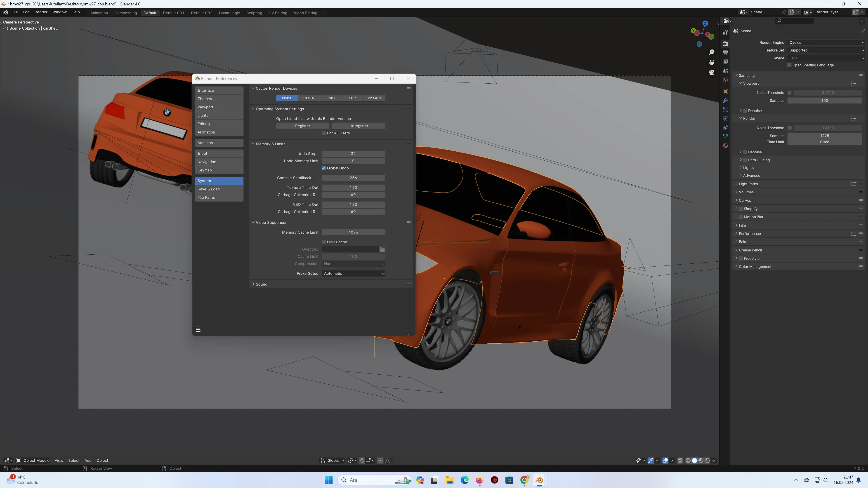Uncheck the Global Undo checkbox

point(324,168)
